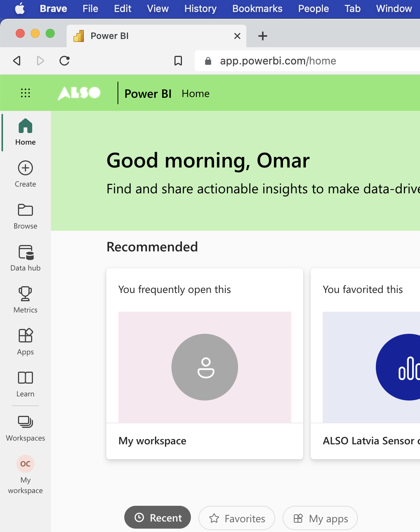Screen dimensions: 420x532
Task: Switch to the My apps tab
Action: [x=320, y=518]
